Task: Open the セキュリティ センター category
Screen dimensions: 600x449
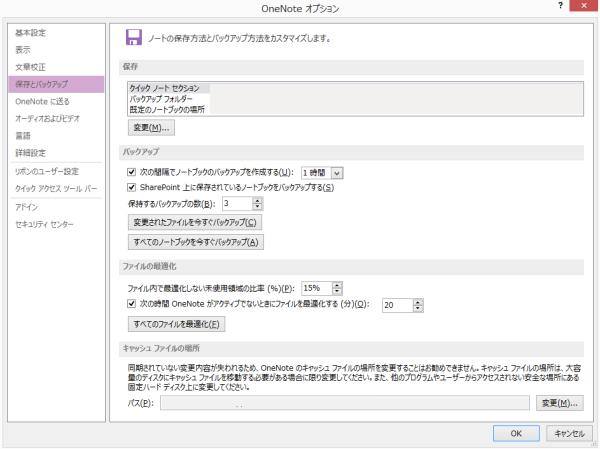Action: coord(46,222)
